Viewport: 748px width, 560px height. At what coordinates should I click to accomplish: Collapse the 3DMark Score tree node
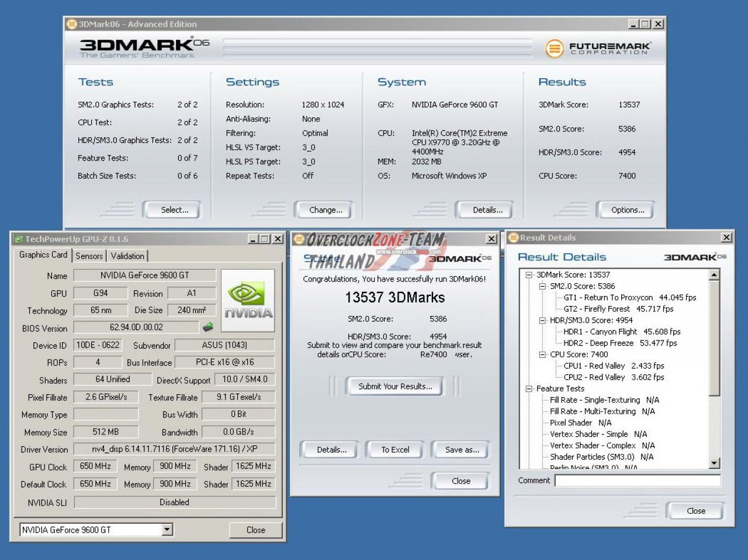pyautogui.click(x=529, y=274)
